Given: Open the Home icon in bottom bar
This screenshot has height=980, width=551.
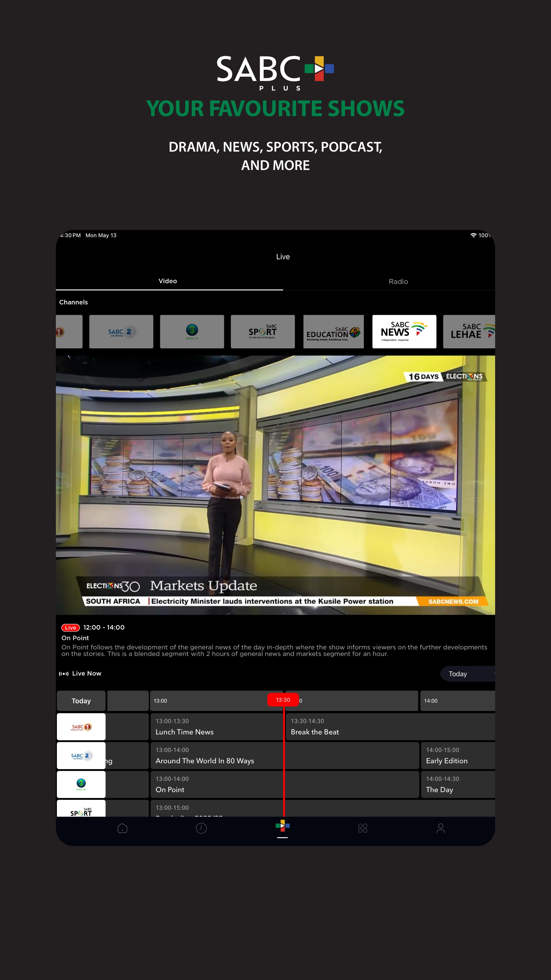Looking at the screenshot, I should click(x=122, y=828).
